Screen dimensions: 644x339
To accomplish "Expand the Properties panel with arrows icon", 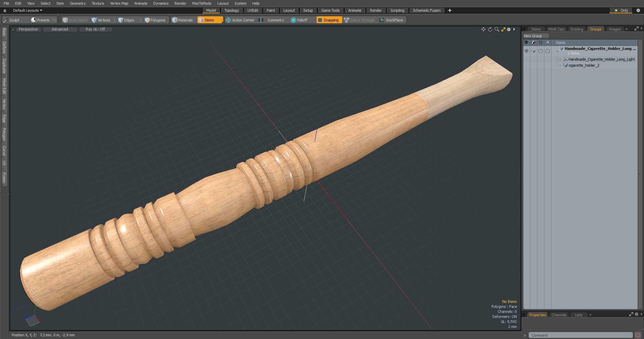I will (x=631, y=314).
